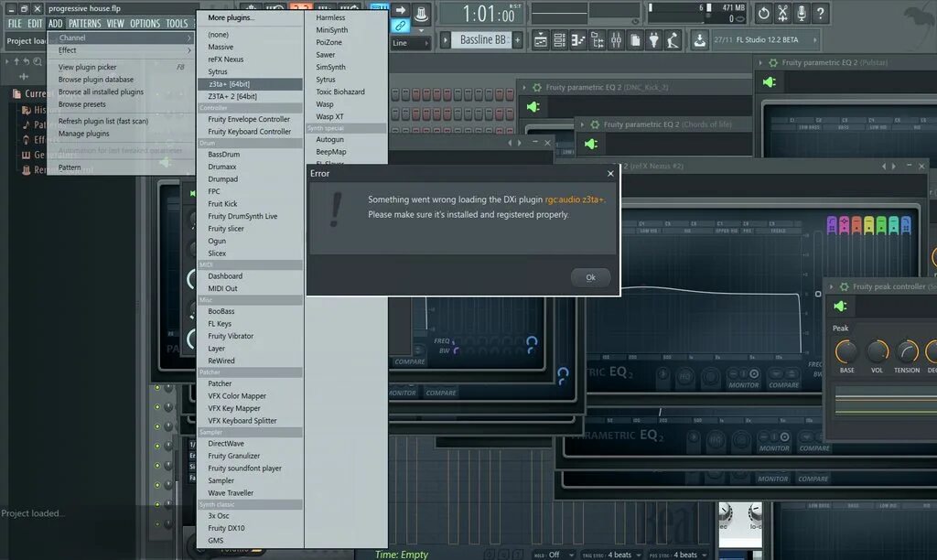This screenshot has width=937, height=560.
Task: Open the PATTERNS menu
Action: [84, 23]
